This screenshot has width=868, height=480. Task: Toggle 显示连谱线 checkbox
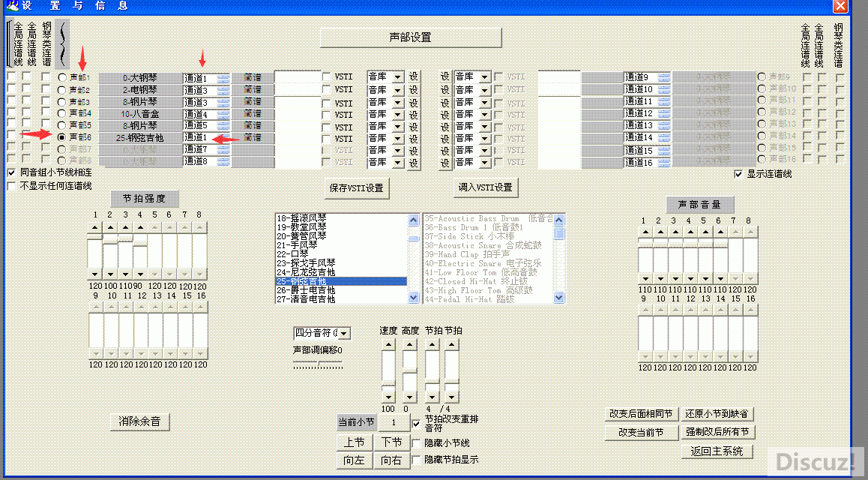tap(738, 174)
